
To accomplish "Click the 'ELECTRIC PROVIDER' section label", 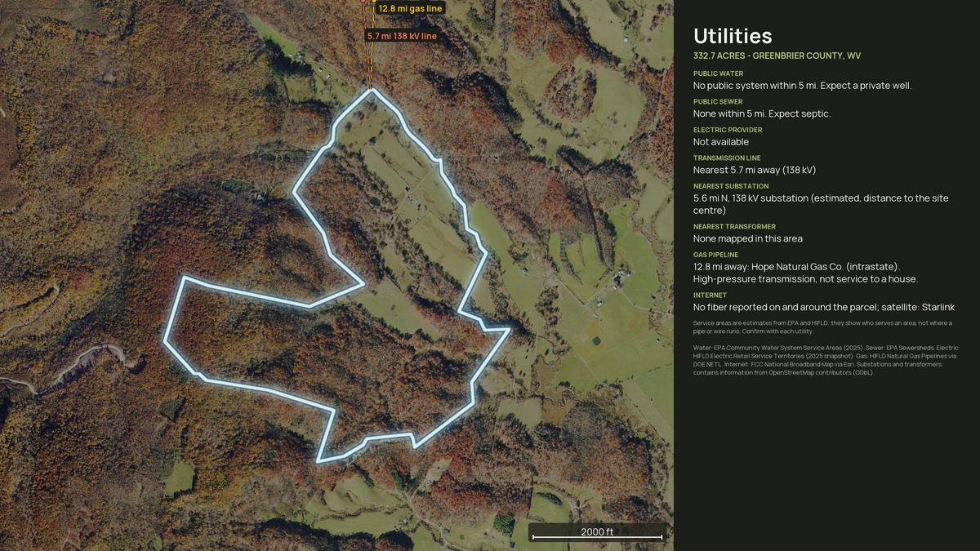I will click(x=728, y=130).
